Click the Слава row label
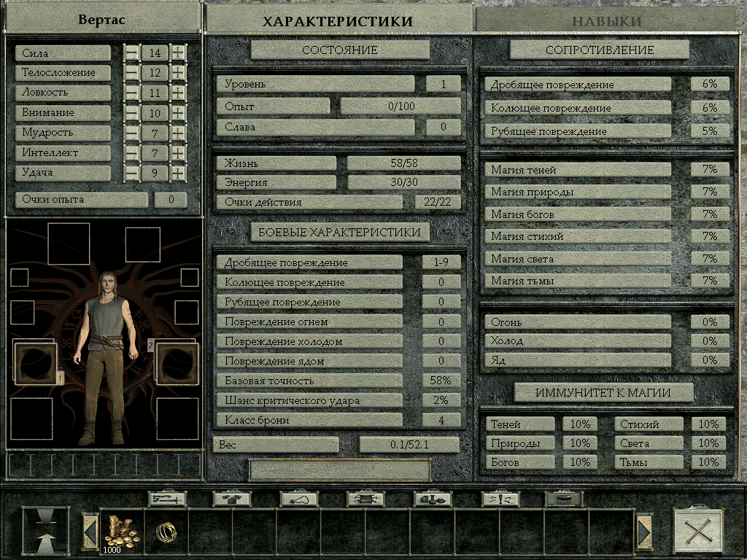 coord(315,127)
